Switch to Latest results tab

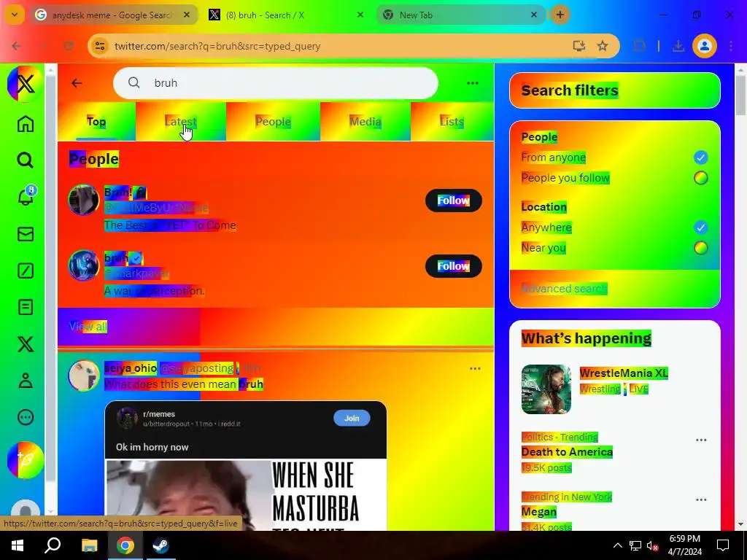(x=181, y=122)
